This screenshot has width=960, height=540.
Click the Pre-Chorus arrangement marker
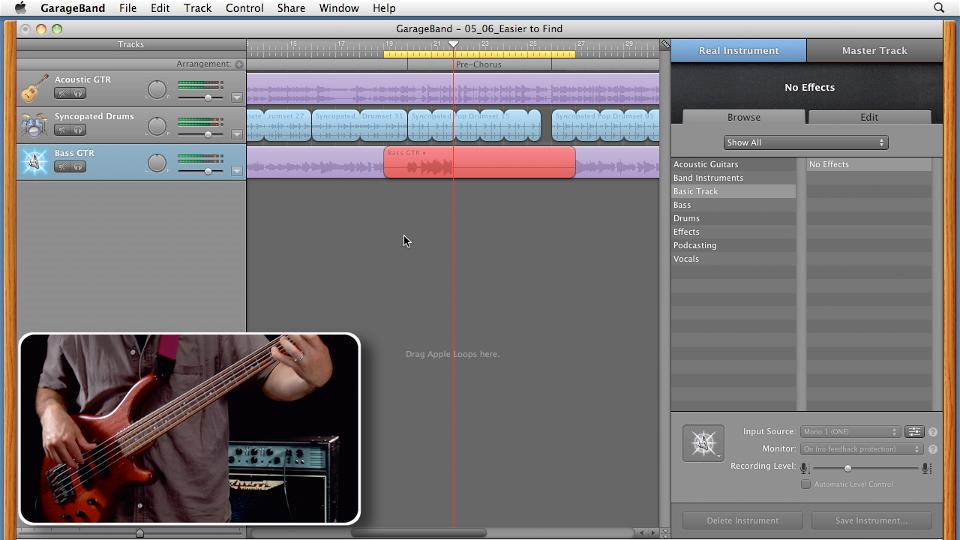click(x=479, y=64)
